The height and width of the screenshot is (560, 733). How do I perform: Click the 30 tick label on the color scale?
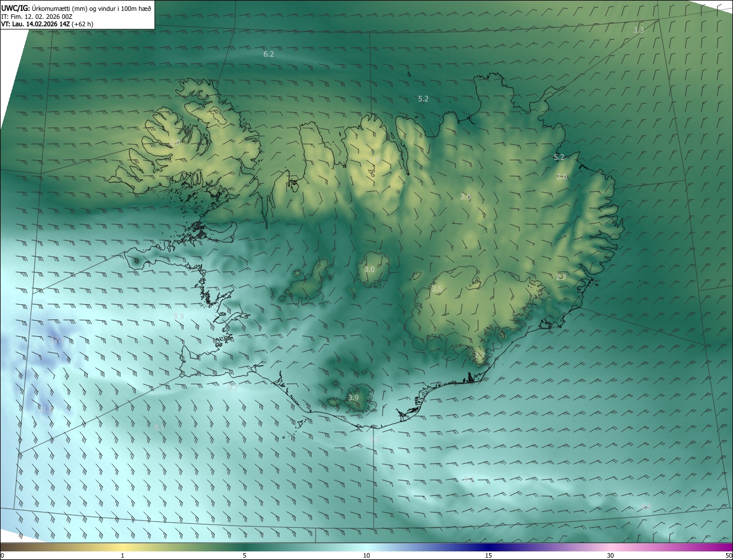coord(610,555)
